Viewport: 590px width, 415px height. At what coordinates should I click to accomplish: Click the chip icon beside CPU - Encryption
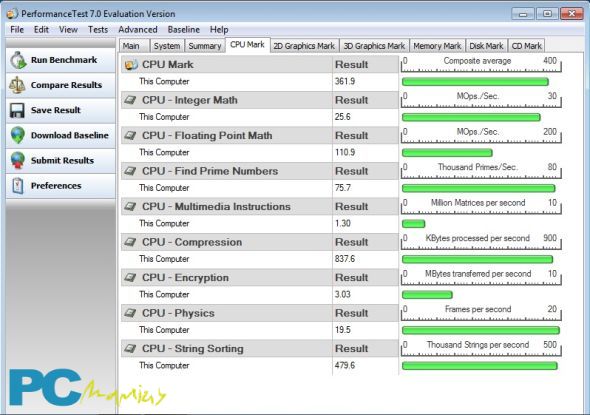(131, 278)
